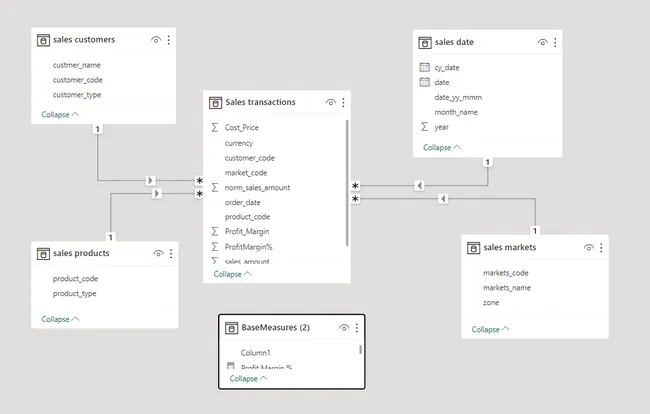Select the month_name field in sales date
The image size is (650, 414).
(456, 112)
